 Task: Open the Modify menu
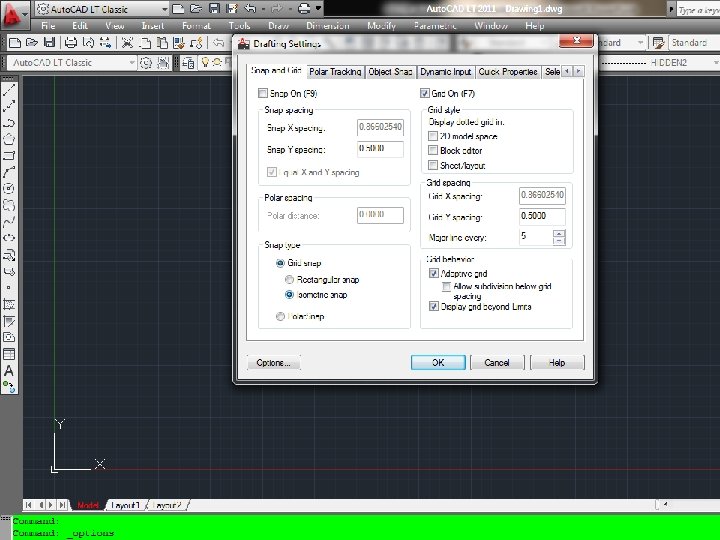pos(381,26)
